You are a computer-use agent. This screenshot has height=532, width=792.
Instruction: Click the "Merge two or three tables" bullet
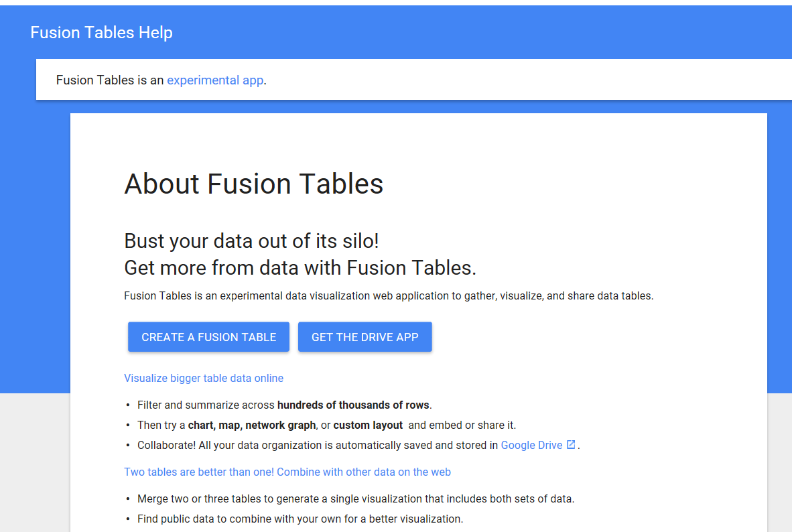pos(356,498)
